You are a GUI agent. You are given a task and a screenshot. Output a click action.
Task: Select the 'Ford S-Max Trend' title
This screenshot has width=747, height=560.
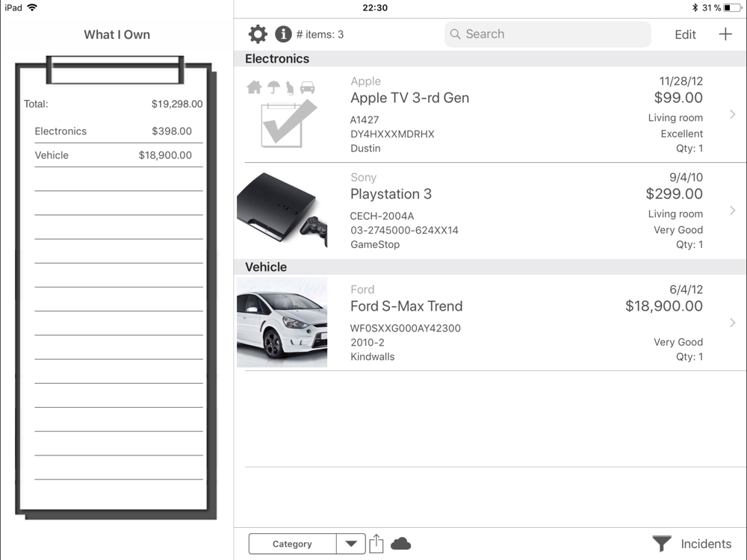coord(406,305)
